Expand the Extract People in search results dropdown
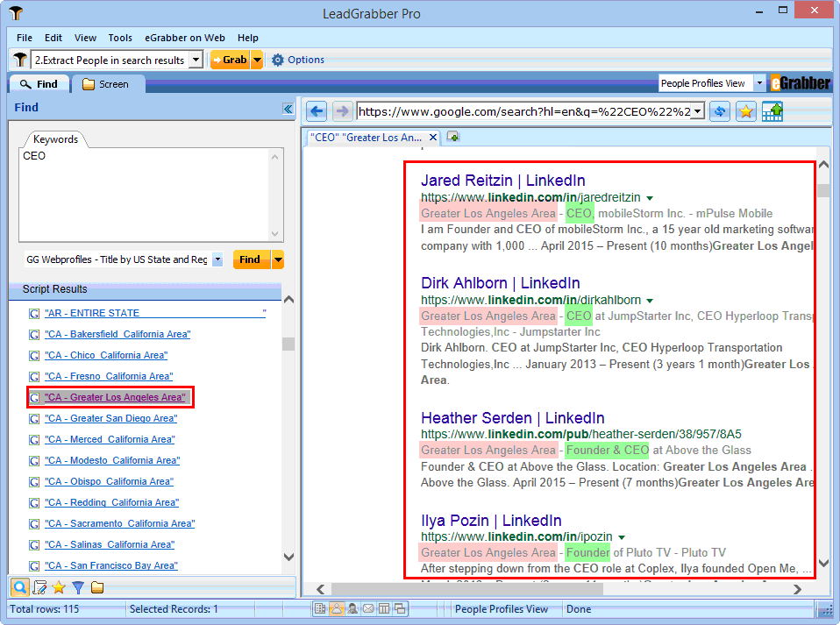 click(196, 60)
